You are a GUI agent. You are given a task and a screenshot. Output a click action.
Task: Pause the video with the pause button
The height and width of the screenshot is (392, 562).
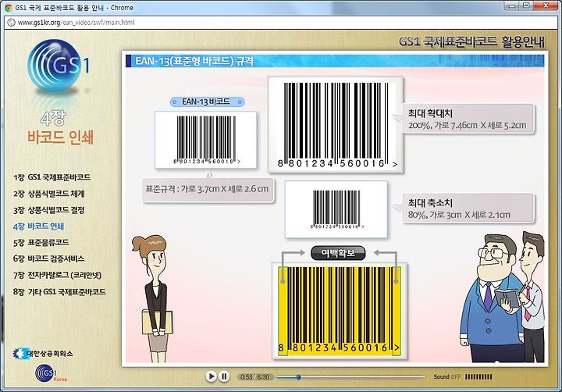click(224, 376)
